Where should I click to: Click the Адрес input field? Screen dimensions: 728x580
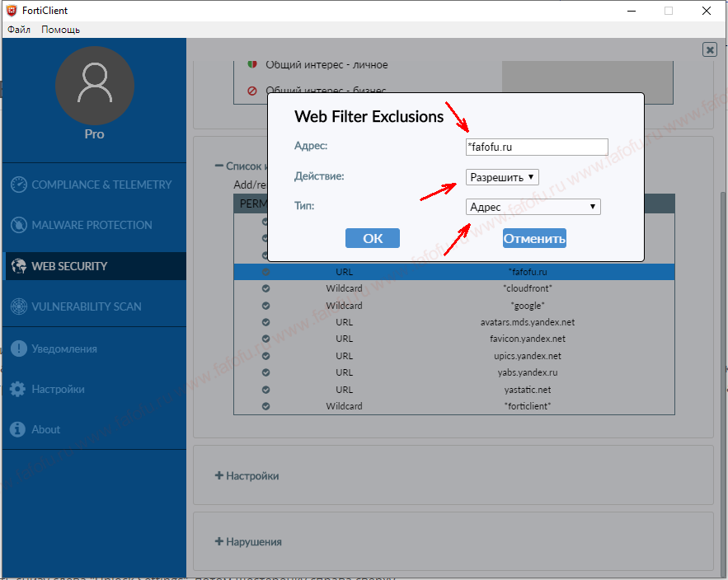click(x=537, y=147)
